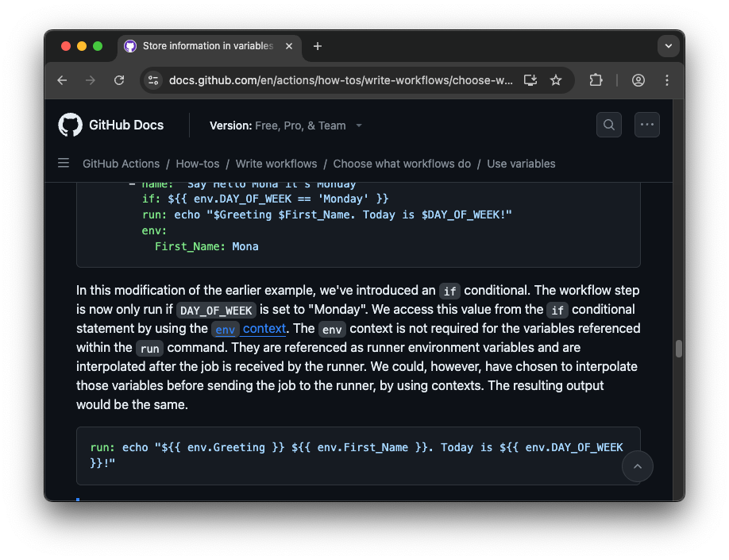
Task: Click the page scrollbar thumb
Action: coord(679,348)
